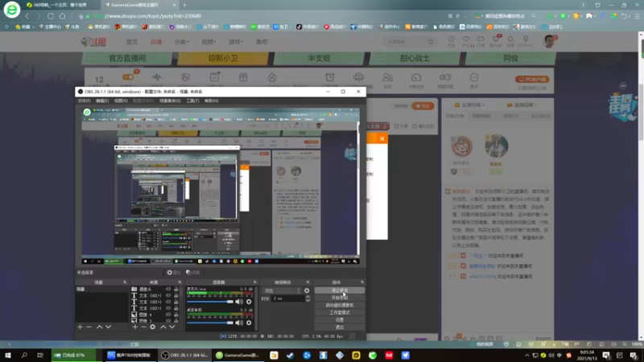Click the orange PC客户端 button on Douyu

click(532, 79)
